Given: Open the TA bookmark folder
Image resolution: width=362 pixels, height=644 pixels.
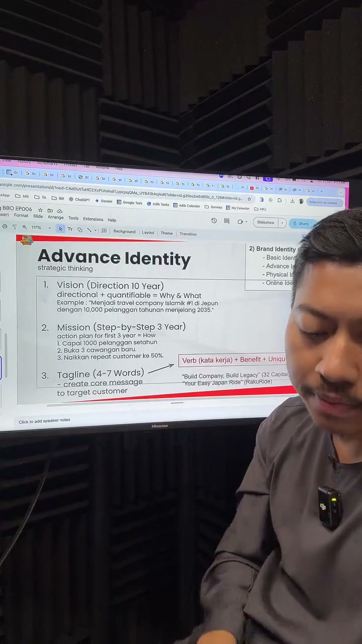Looking at the screenshot, I should (40, 197).
